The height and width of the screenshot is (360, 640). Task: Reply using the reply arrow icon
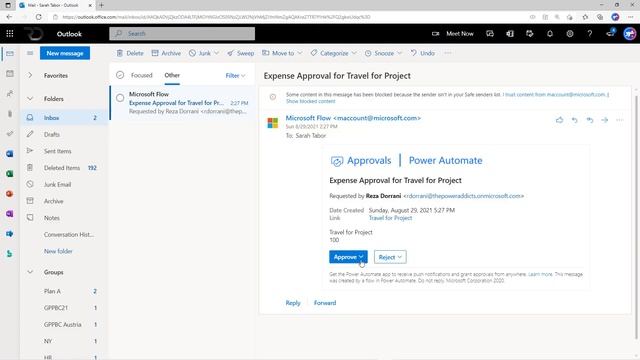click(574, 120)
